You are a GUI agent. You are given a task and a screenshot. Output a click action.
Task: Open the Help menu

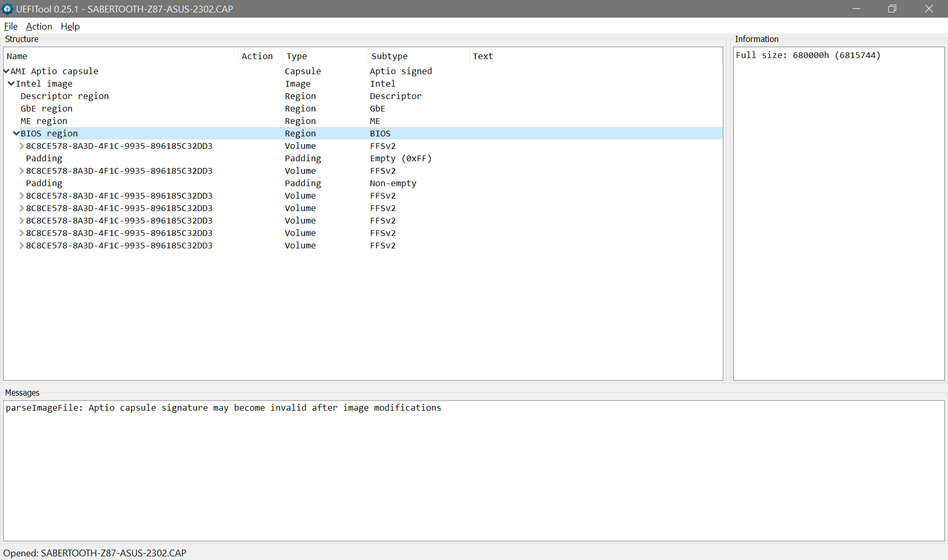[x=70, y=26]
